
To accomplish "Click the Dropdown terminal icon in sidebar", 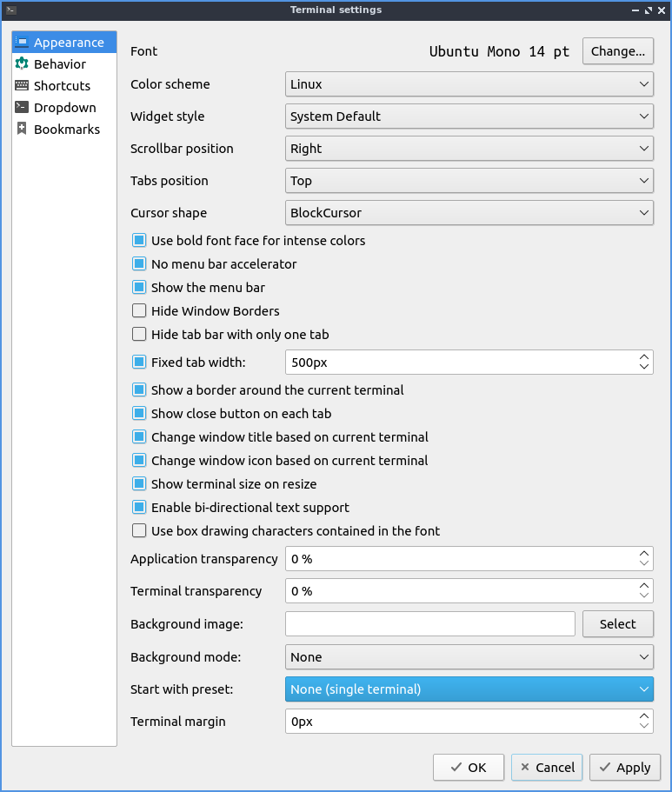I will [22, 108].
